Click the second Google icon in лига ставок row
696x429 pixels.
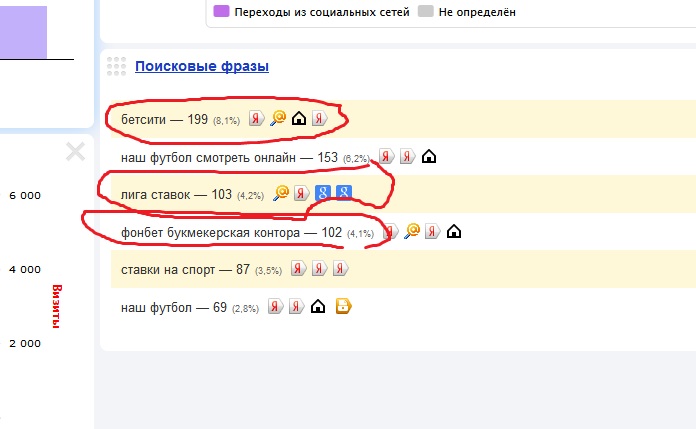tap(344, 193)
